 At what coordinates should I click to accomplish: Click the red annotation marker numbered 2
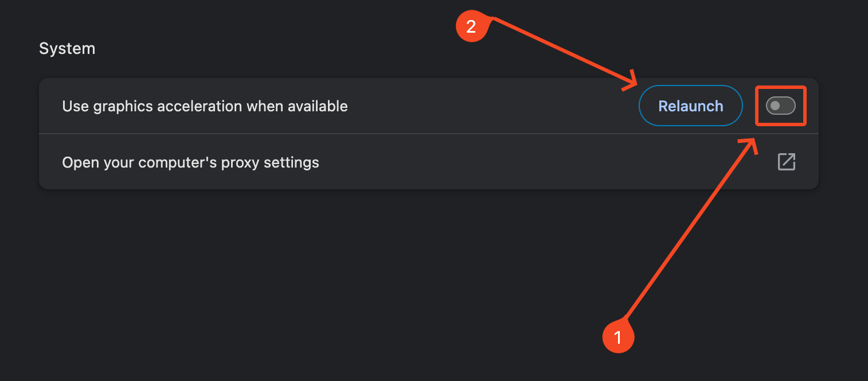471,26
